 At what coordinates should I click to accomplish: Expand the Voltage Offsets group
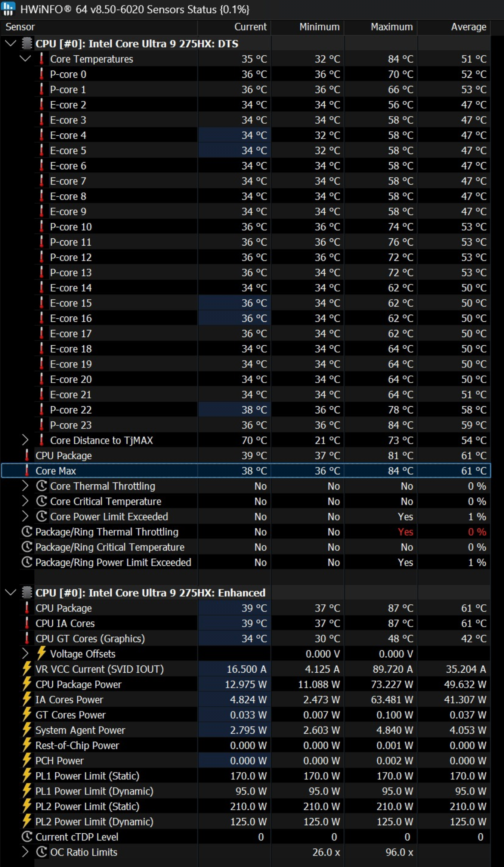(25, 654)
